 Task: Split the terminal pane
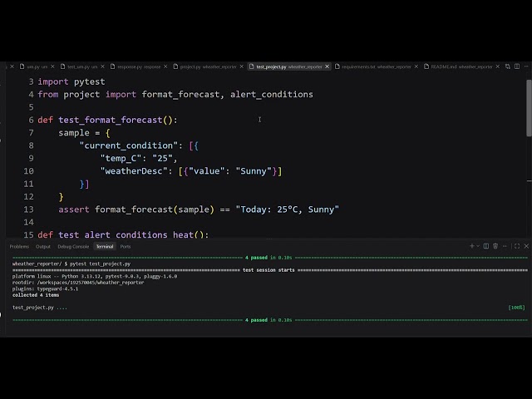485,246
